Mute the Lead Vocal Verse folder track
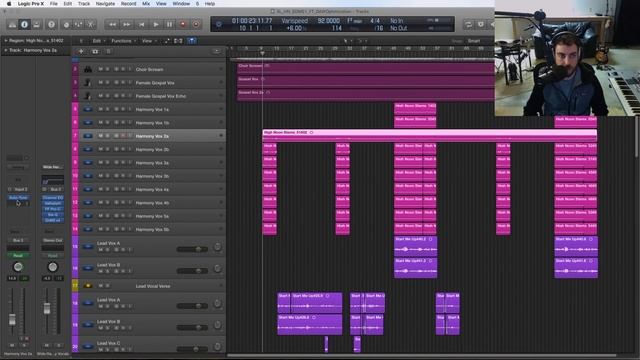This screenshot has height=360, width=640. point(100,286)
